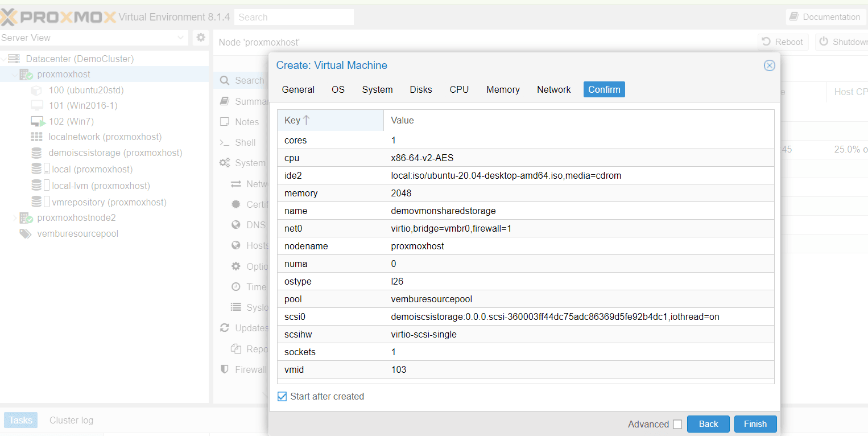Select the Confirm tab
The height and width of the screenshot is (436, 868).
604,89
